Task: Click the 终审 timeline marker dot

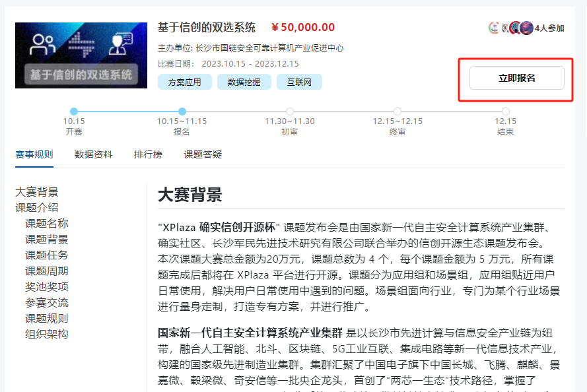Action: click(397, 112)
